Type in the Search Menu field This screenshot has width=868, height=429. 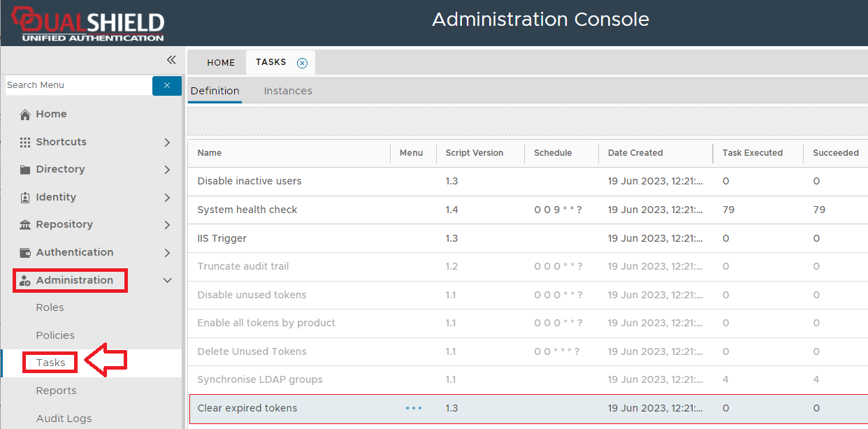coord(77,85)
